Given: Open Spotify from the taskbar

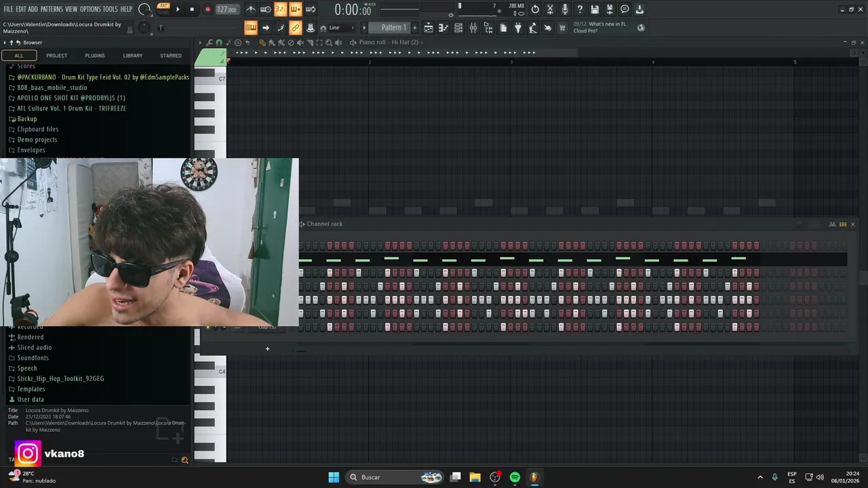Looking at the screenshot, I should [515, 477].
